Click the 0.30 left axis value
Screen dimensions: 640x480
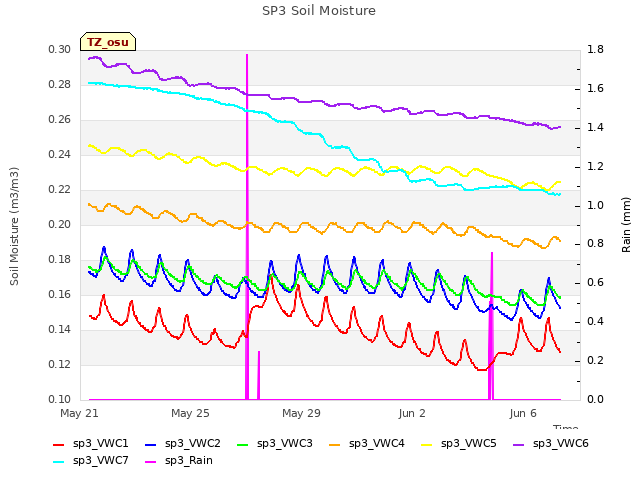click(60, 49)
